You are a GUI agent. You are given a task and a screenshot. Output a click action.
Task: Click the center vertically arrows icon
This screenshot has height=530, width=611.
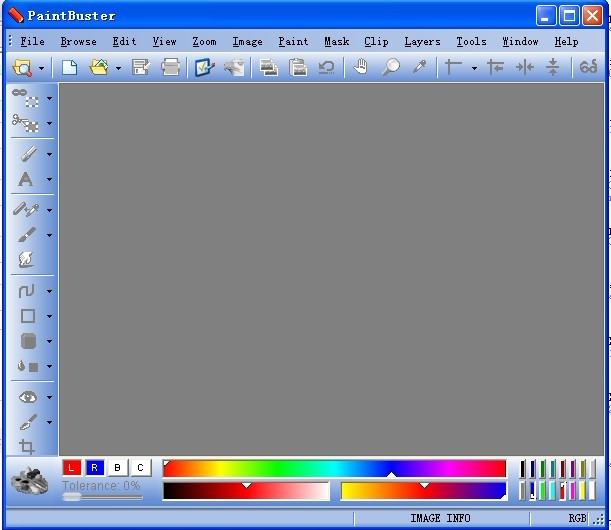click(553, 67)
